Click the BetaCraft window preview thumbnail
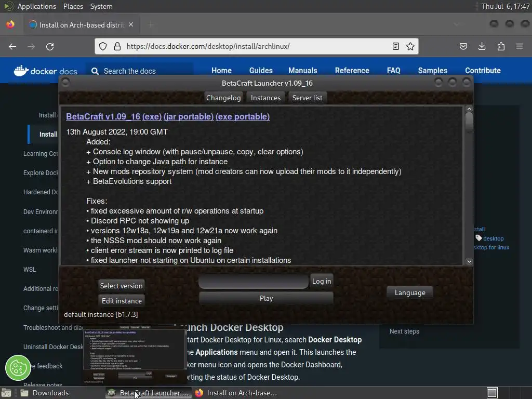Viewport: 532px width, 399px height. click(x=135, y=355)
